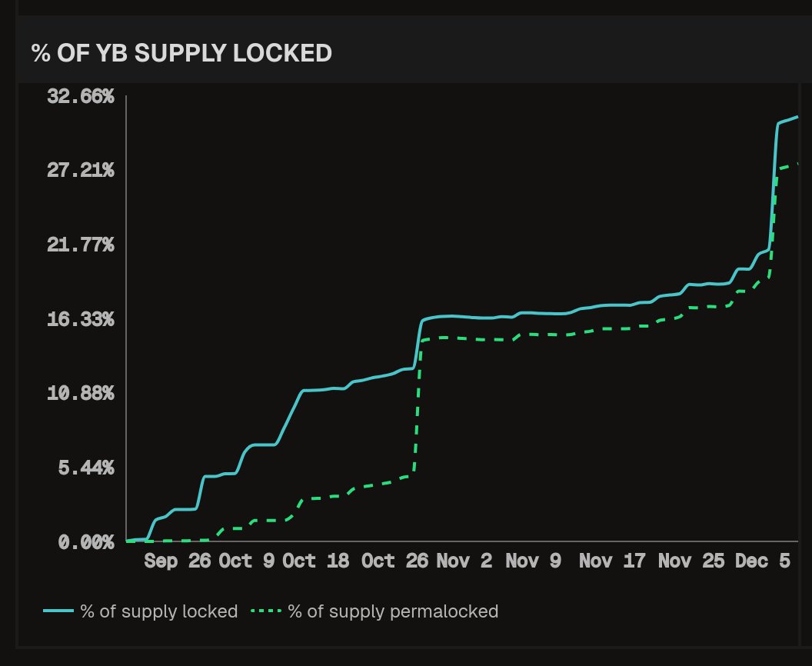Click the 10.88% y-axis label

point(81,393)
